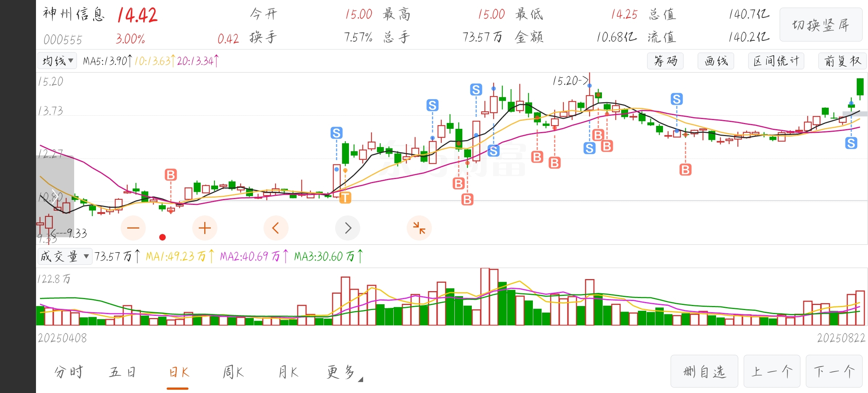Tap current price 14.42
This screenshot has width=868, height=393.
click(137, 15)
